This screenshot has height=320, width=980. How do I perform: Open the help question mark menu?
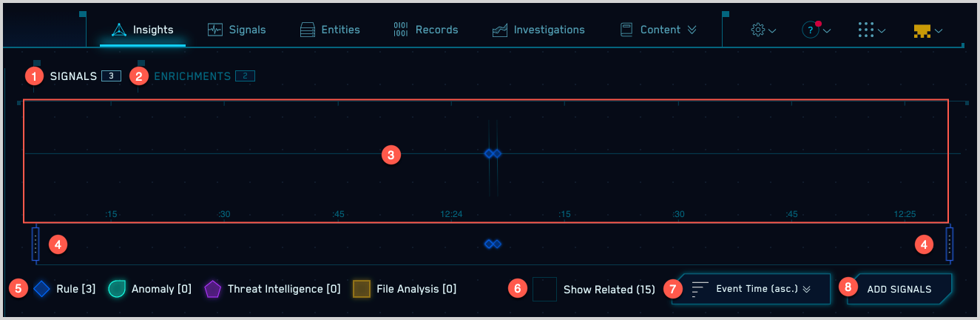coord(816,30)
